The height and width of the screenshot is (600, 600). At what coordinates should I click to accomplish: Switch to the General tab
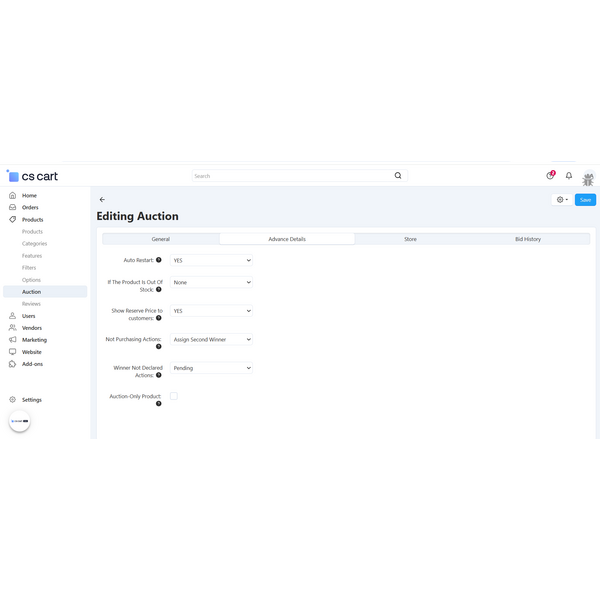pos(160,239)
